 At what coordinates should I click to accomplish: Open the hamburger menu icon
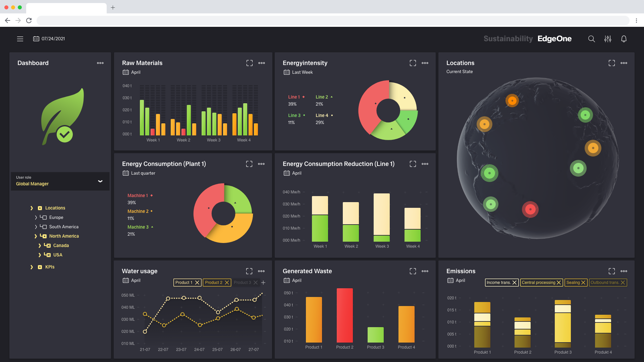[20, 39]
